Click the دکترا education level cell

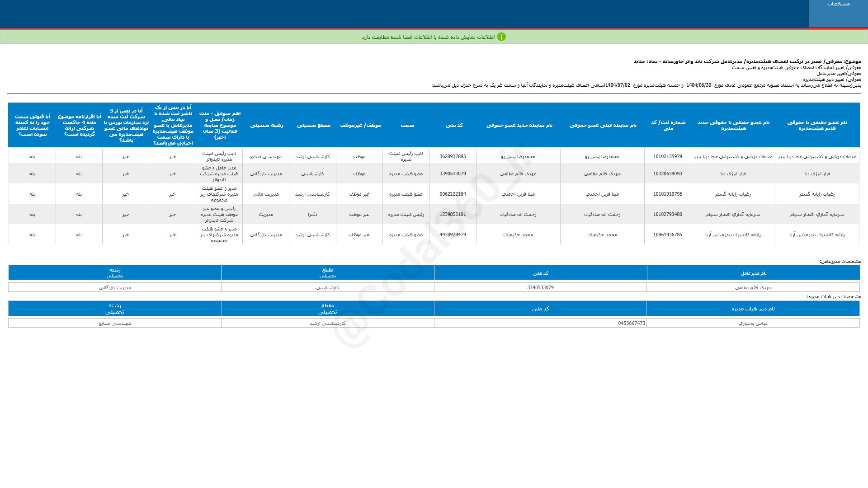[x=312, y=214]
